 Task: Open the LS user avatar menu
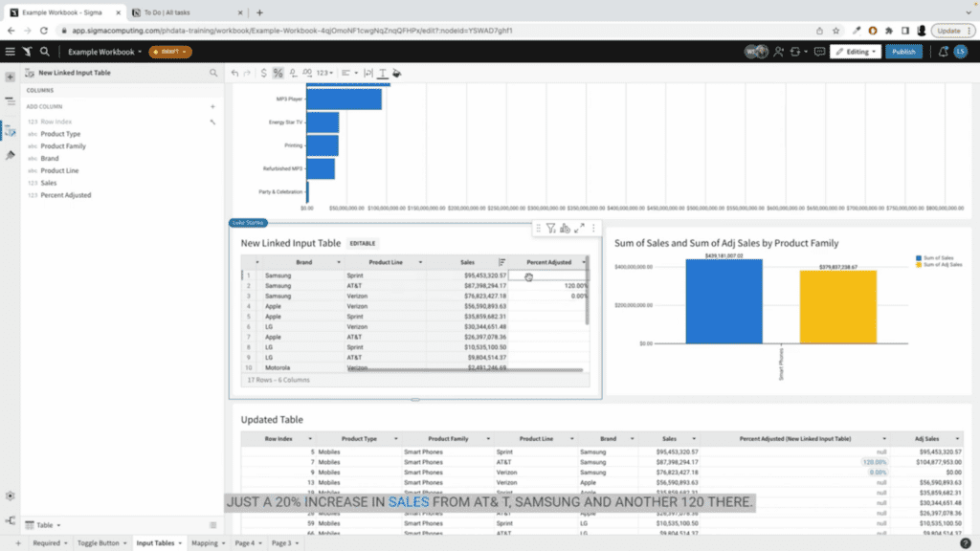click(x=961, y=52)
